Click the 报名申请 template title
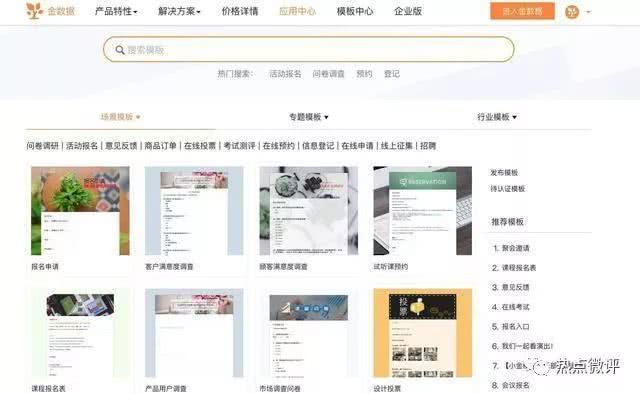This screenshot has width=640, height=394. 45,267
